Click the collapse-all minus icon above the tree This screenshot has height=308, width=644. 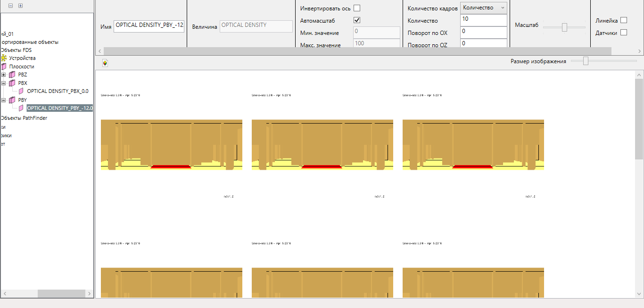pyautogui.click(x=11, y=6)
